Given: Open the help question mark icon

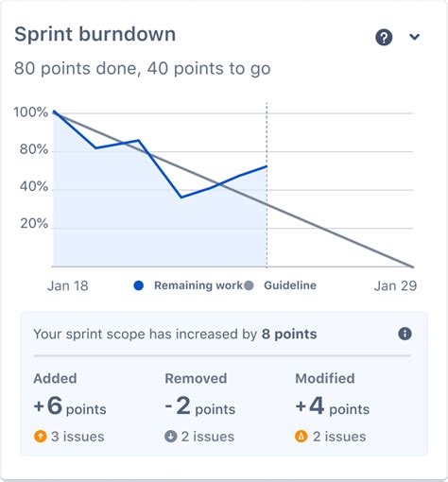Looking at the screenshot, I should [x=384, y=37].
